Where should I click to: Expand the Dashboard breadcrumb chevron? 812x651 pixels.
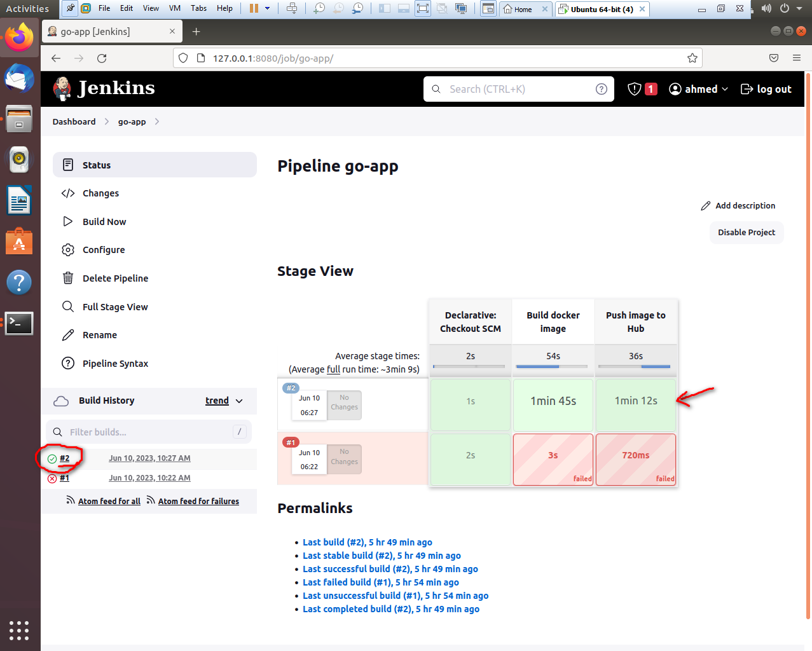107,121
